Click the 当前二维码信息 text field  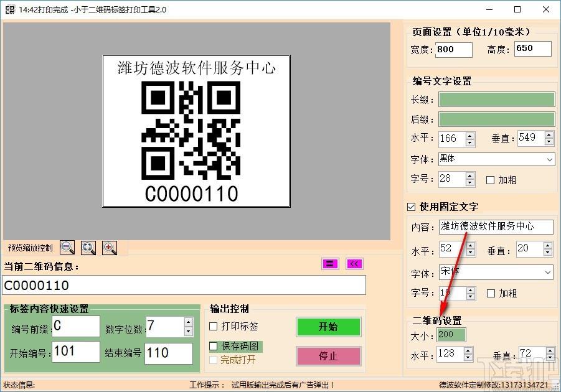coord(184,286)
